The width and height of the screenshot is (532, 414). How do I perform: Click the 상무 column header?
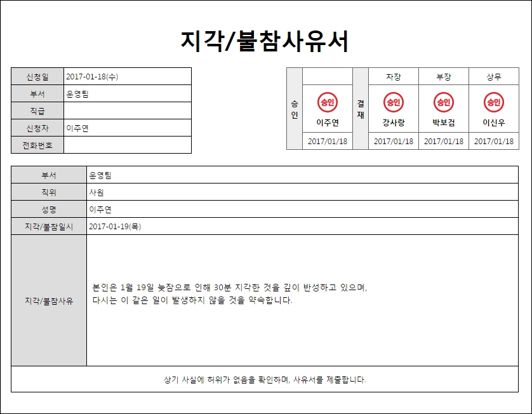(x=493, y=77)
